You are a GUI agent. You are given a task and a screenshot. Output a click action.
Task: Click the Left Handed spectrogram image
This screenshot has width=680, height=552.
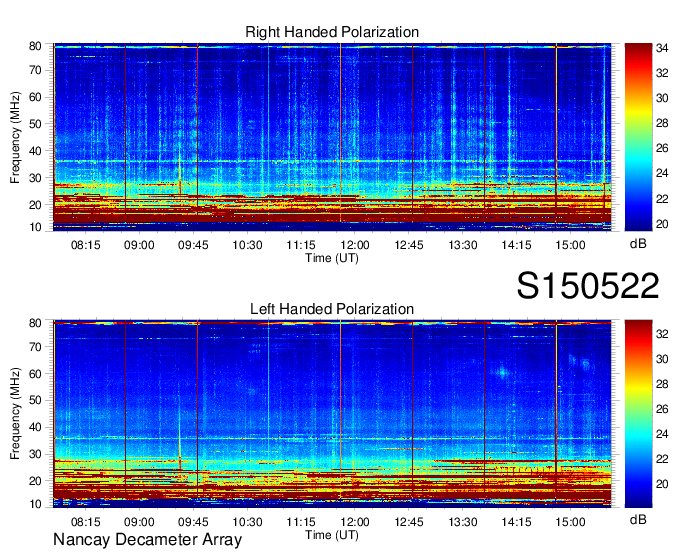(332, 414)
